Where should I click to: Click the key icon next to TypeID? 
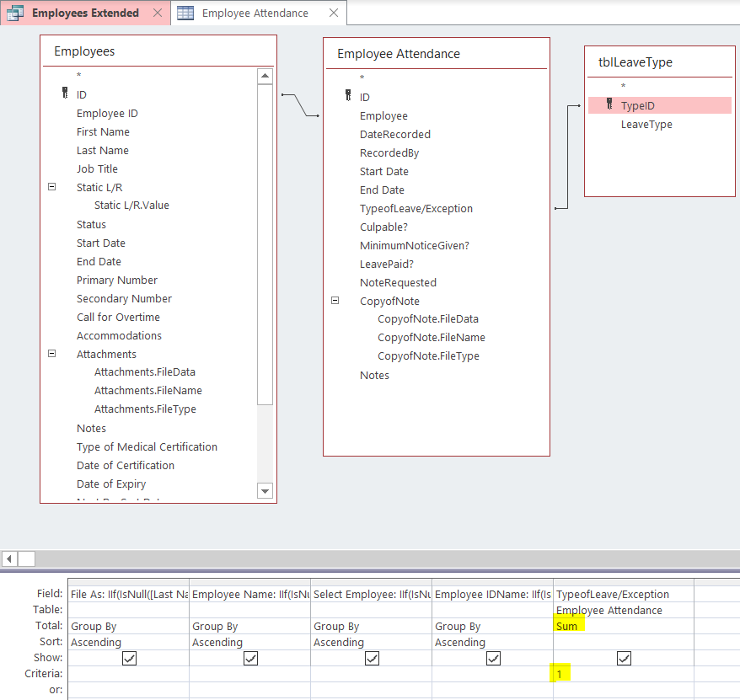click(609, 104)
